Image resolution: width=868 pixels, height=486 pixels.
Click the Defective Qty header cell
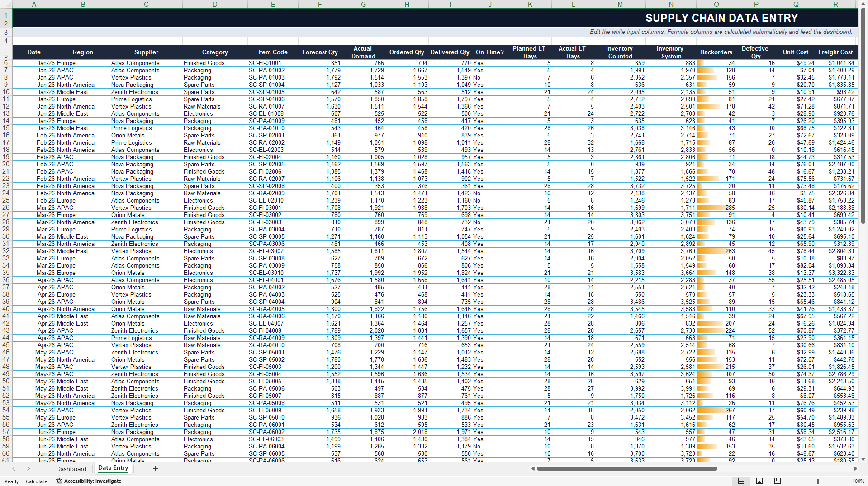[x=755, y=52]
